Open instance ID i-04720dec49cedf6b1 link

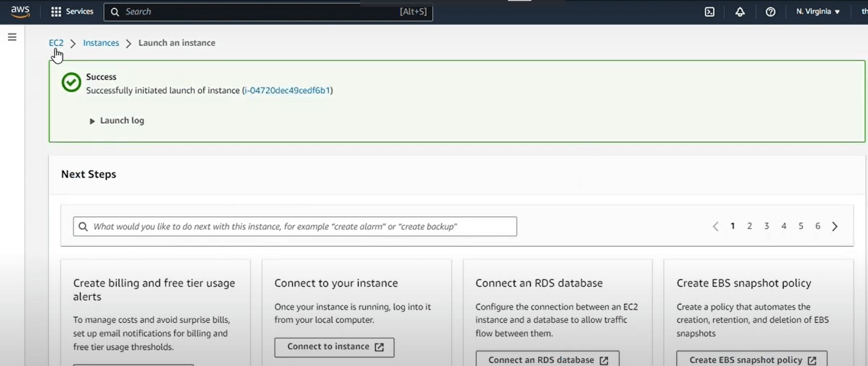[x=287, y=90]
